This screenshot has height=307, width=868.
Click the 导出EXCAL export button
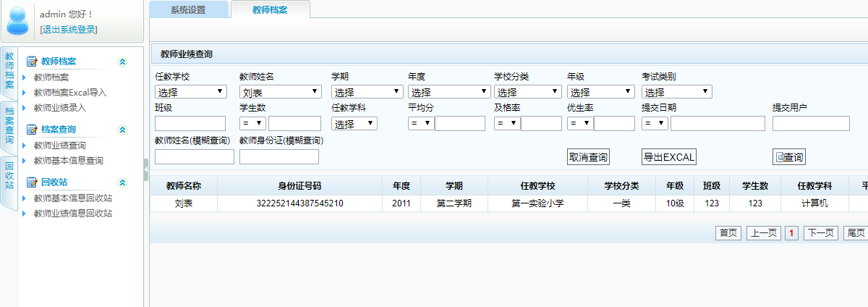[x=668, y=157]
